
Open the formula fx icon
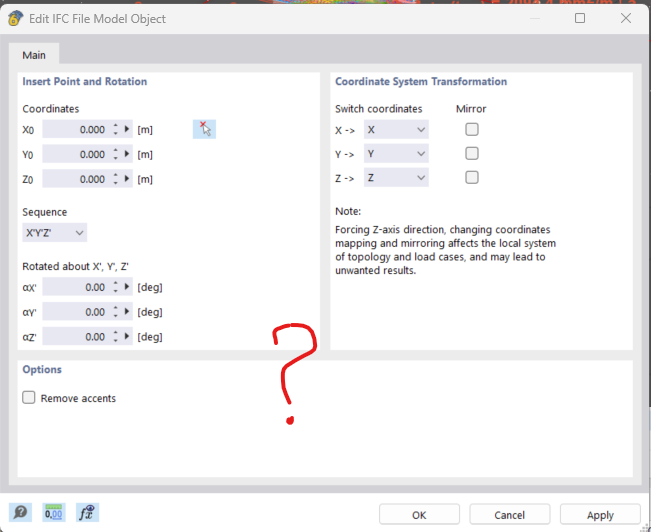pos(87,513)
